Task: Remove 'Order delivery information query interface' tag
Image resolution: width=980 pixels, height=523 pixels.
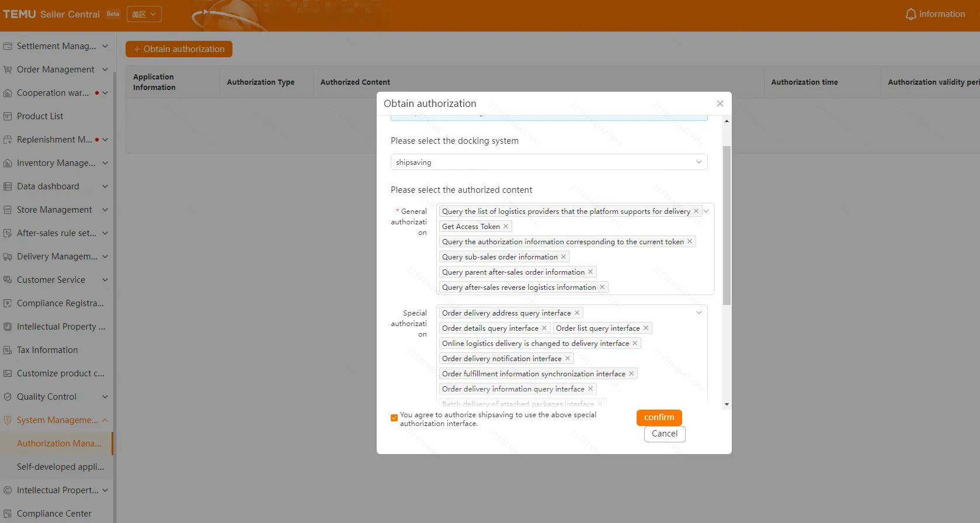Action: pos(590,389)
